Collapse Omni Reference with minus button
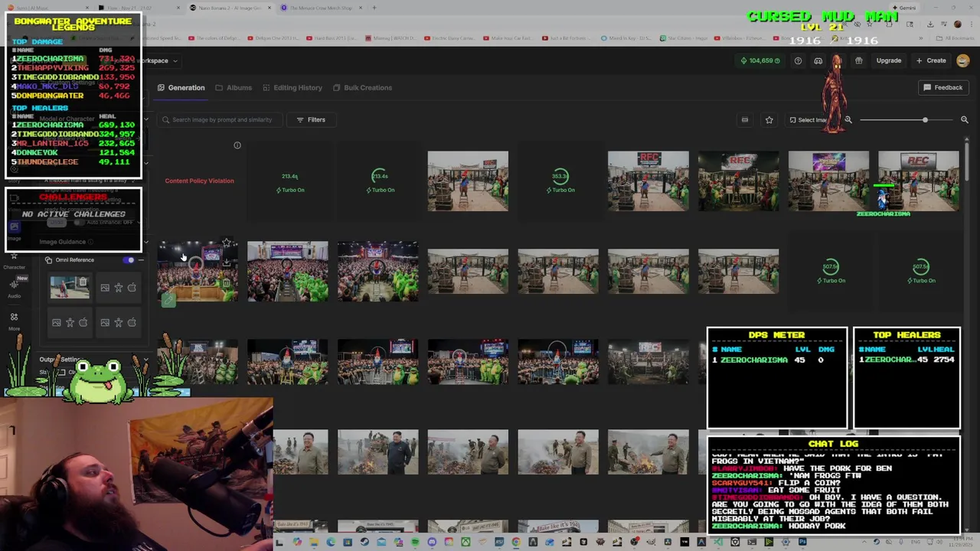The height and width of the screenshot is (551, 980). 141,260
